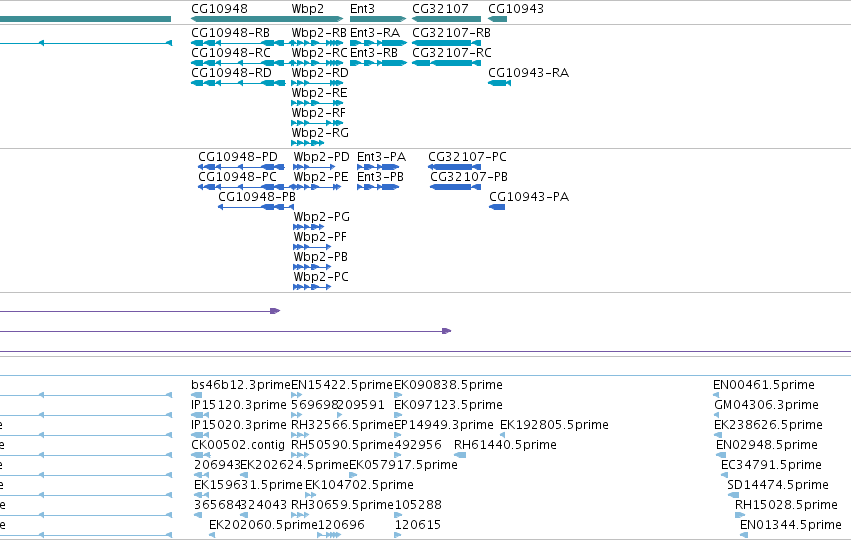Click EST EN00461.5prime
851x540 pixels.
click(764, 385)
